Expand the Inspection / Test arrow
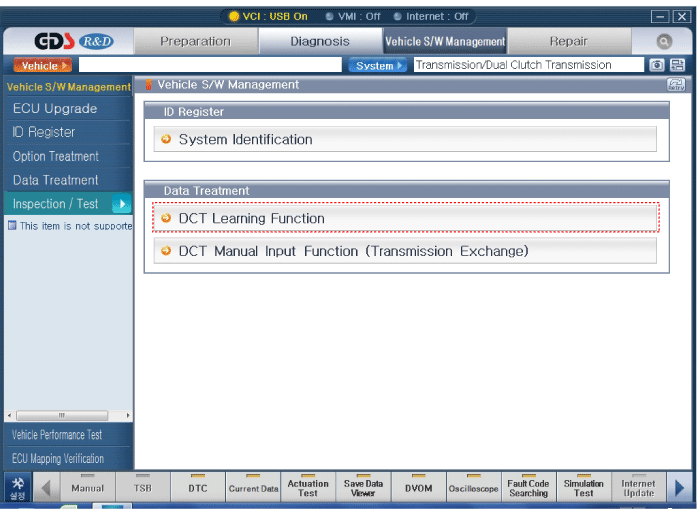700x514 pixels. point(121,204)
